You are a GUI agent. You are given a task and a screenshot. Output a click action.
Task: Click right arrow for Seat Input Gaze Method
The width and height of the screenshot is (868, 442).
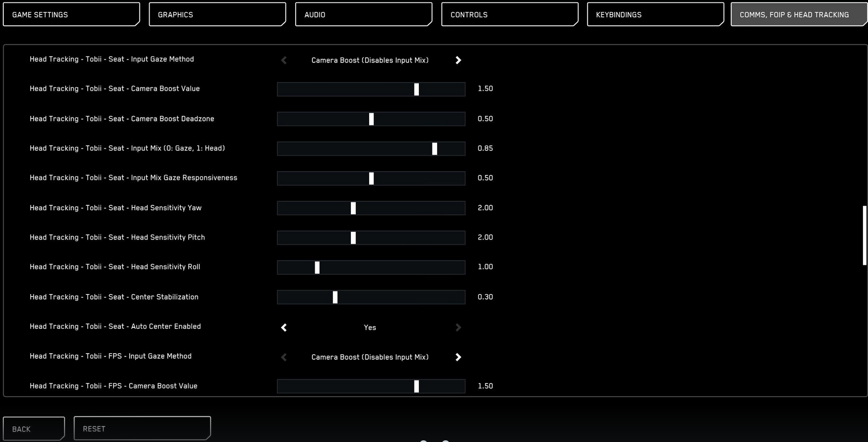458,60
